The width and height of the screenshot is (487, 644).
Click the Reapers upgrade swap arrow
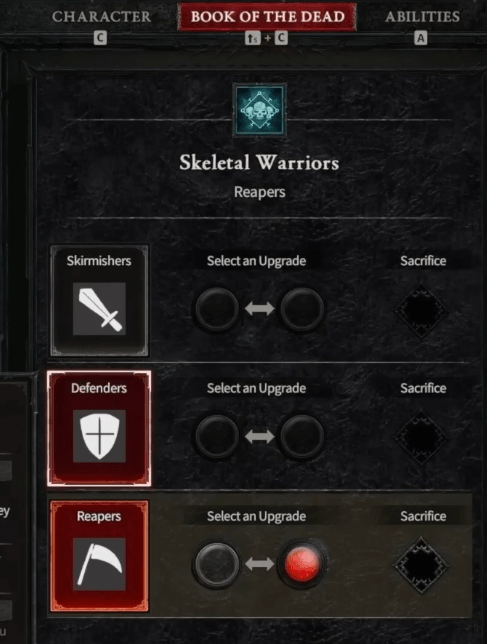pyautogui.click(x=260, y=564)
